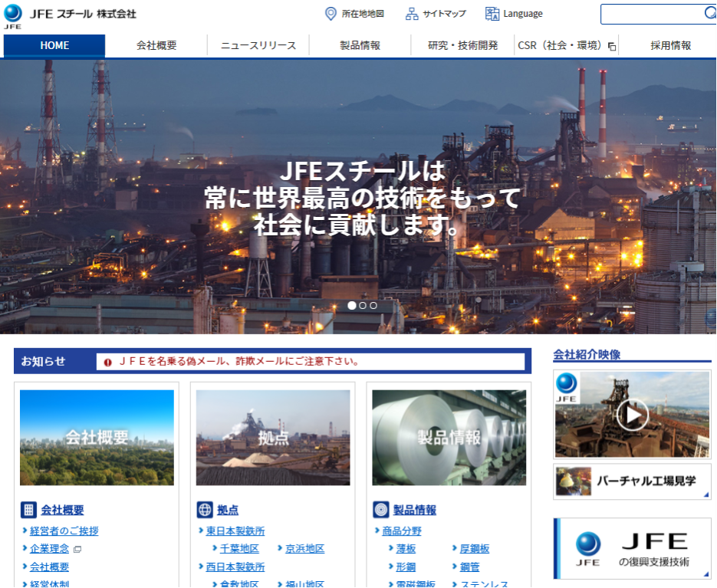Click the 拠点 section heading link
The image size is (717, 588).
coord(228,510)
